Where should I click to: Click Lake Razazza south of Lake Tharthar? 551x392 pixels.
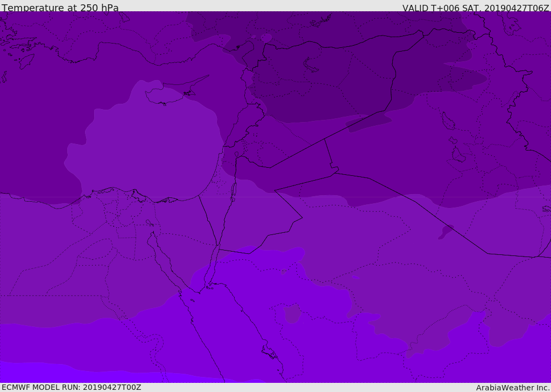coord(458,155)
